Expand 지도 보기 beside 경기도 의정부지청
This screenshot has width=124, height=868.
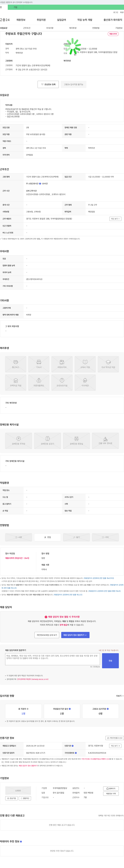tap(115, 746)
